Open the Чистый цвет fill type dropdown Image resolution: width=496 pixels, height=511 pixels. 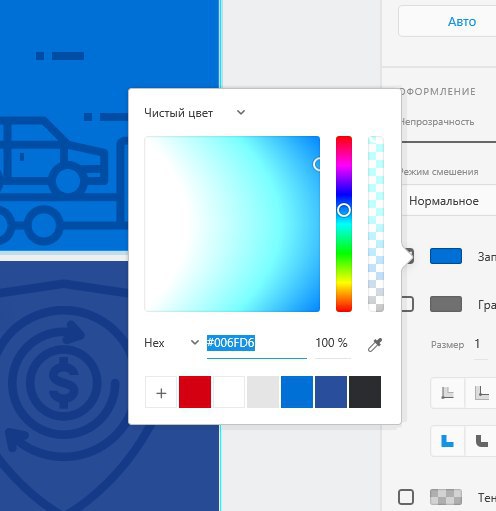pyautogui.click(x=195, y=113)
